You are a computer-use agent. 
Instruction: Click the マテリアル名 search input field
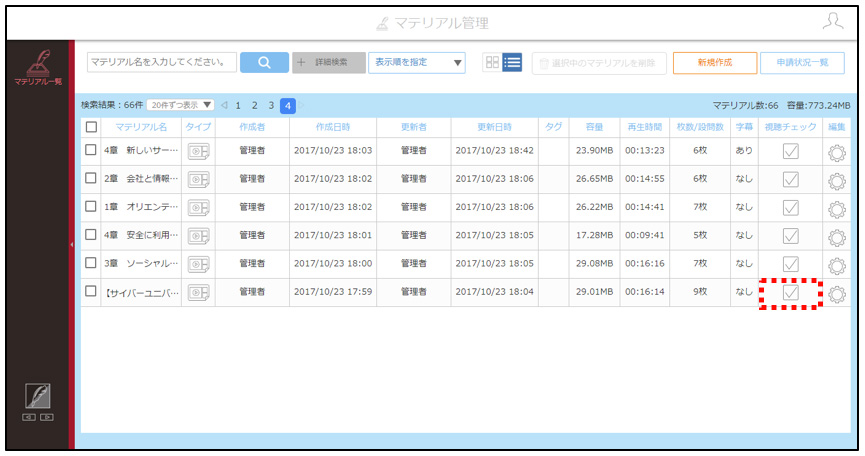click(162, 62)
